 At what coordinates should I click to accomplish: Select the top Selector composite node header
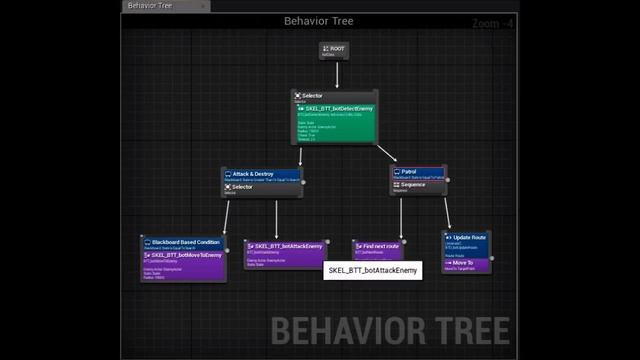334,97
